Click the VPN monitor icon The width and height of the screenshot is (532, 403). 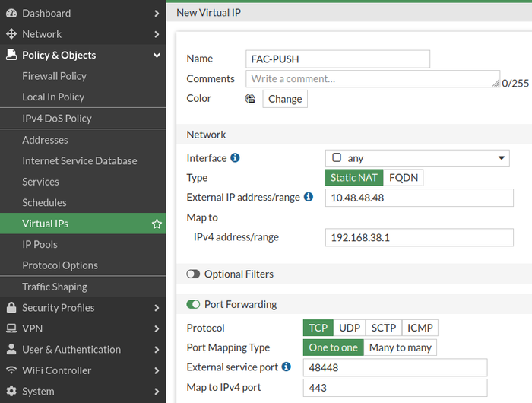(11, 328)
